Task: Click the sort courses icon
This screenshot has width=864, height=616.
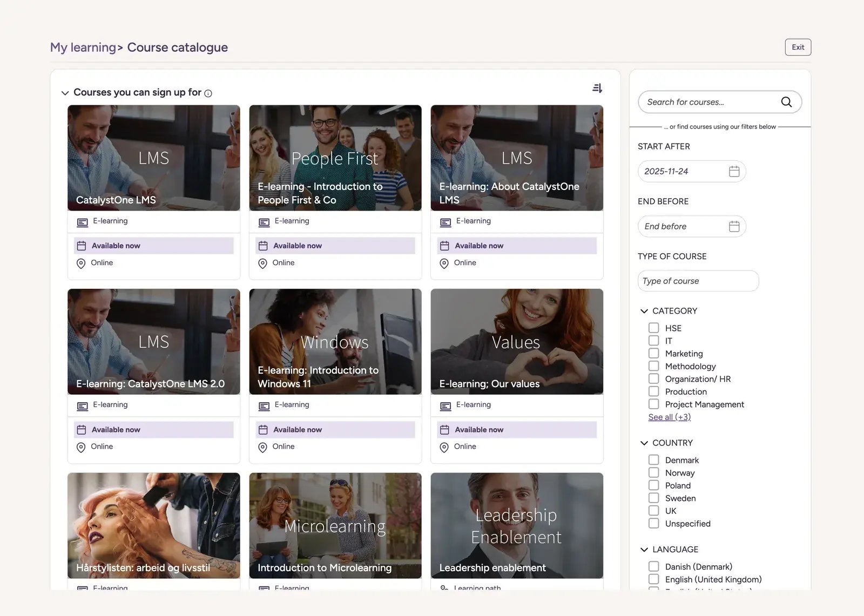Action: tap(597, 88)
